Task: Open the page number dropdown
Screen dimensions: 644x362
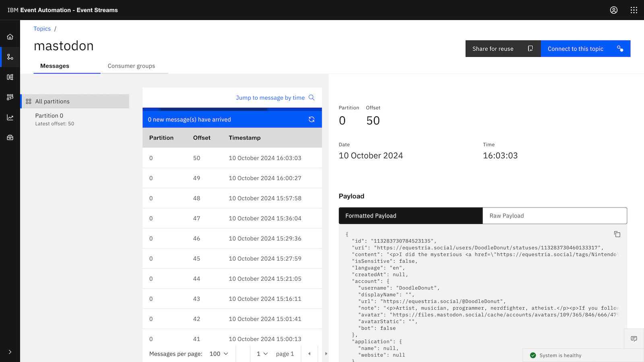Action: [x=262, y=354]
